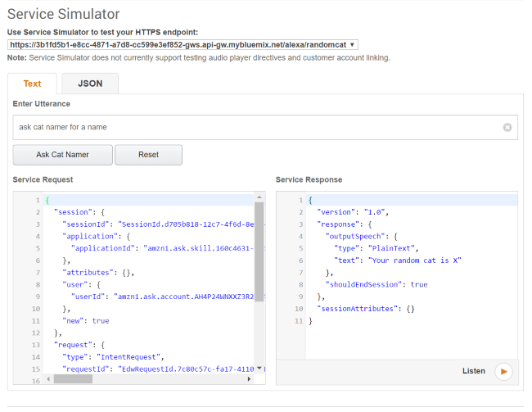The image size is (532, 412).
Task: Switch to the Text tab
Action: pos(32,84)
